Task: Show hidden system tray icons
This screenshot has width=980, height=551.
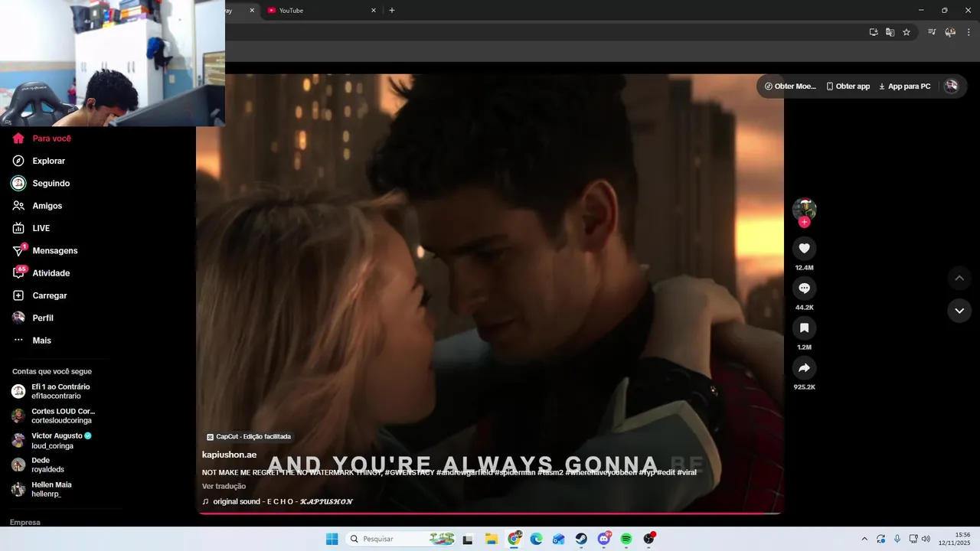Action: pyautogui.click(x=864, y=539)
